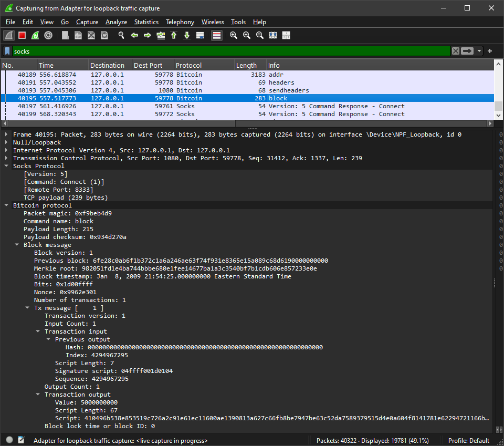Restart the current capture

[x=35, y=35]
